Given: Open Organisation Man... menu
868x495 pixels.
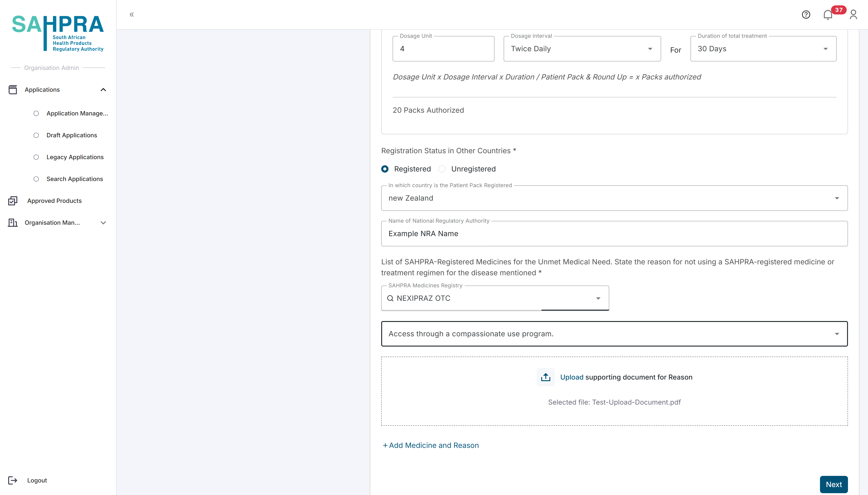Looking at the screenshot, I should (x=52, y=223).
